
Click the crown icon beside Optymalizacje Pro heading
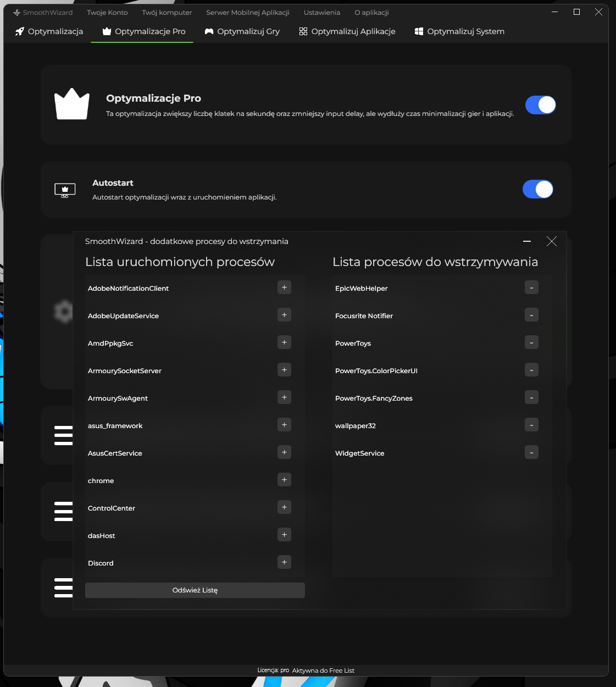click(72, 104)
